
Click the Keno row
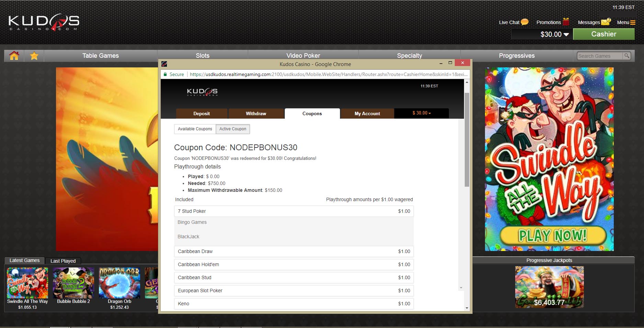294,304
